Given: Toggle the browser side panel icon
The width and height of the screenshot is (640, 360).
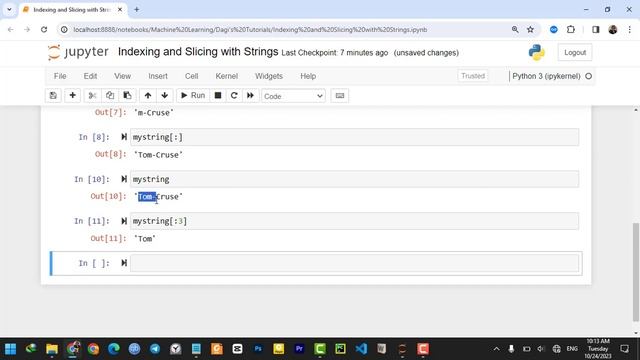Looking at the screenshot, I should point(596,29).
